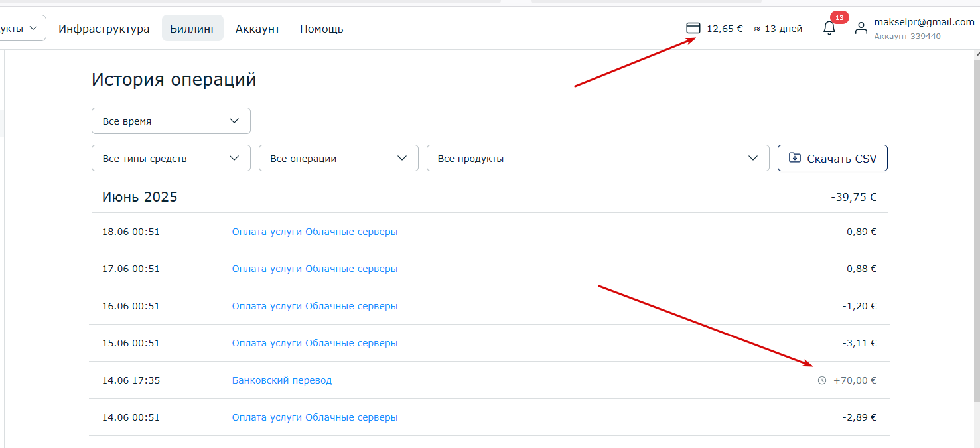Click the balance card icon
This screenshot has width=980, height=448.
coord(693,29)
